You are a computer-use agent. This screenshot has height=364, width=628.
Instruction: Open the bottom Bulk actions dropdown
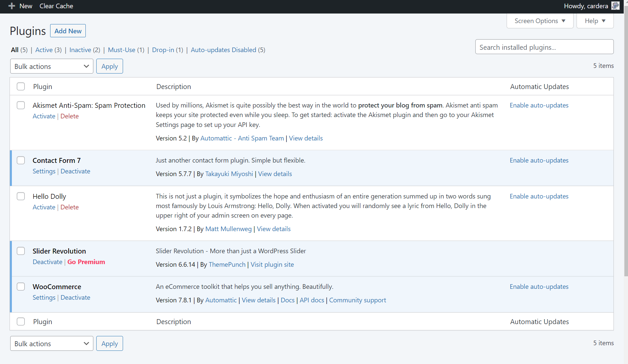coord(52,344)
